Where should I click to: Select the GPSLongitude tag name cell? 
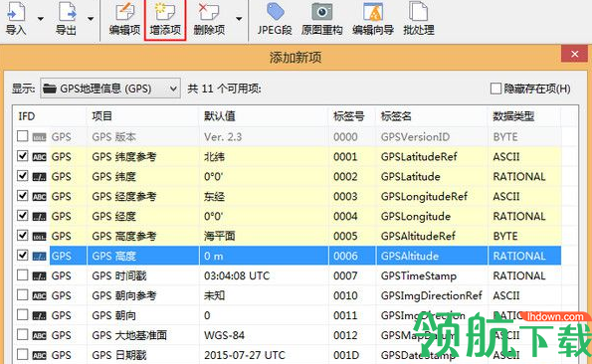[416, 216]
